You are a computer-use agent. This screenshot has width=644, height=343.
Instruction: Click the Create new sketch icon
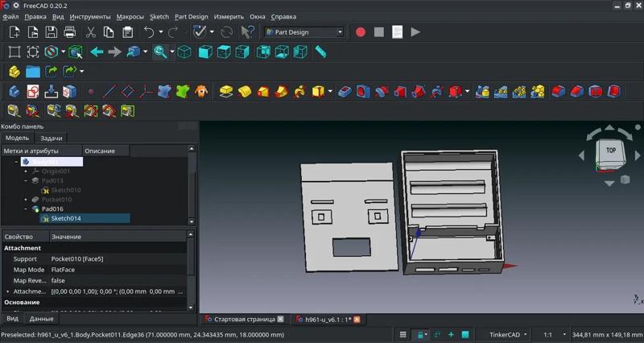coord(33,91)
